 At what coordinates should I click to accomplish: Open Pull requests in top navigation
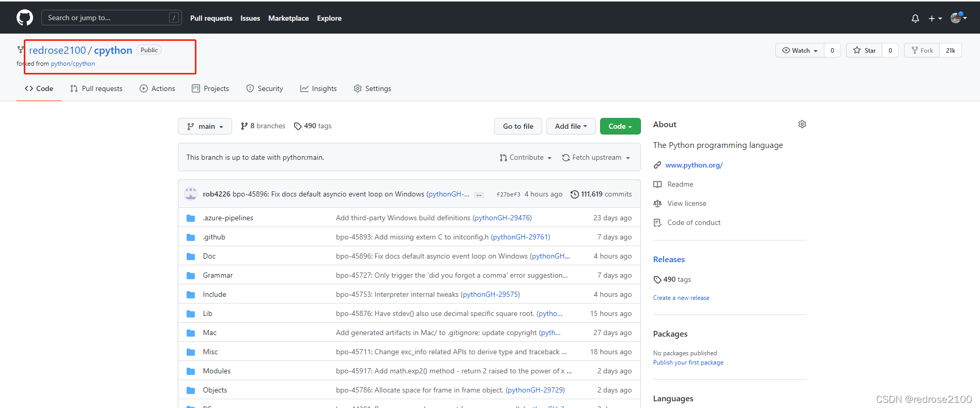[211, 18]
